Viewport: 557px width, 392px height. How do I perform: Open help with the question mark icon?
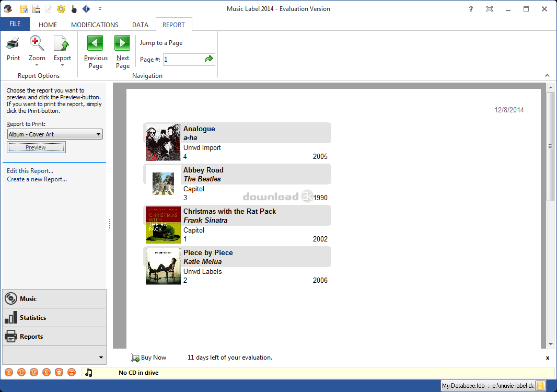pos(471,9)
